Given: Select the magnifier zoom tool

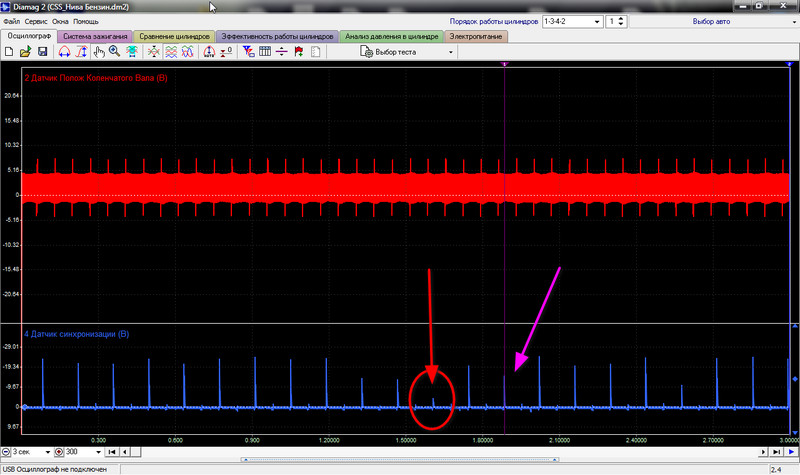Looking at the screenshot, I should click(x=114, y=52).
